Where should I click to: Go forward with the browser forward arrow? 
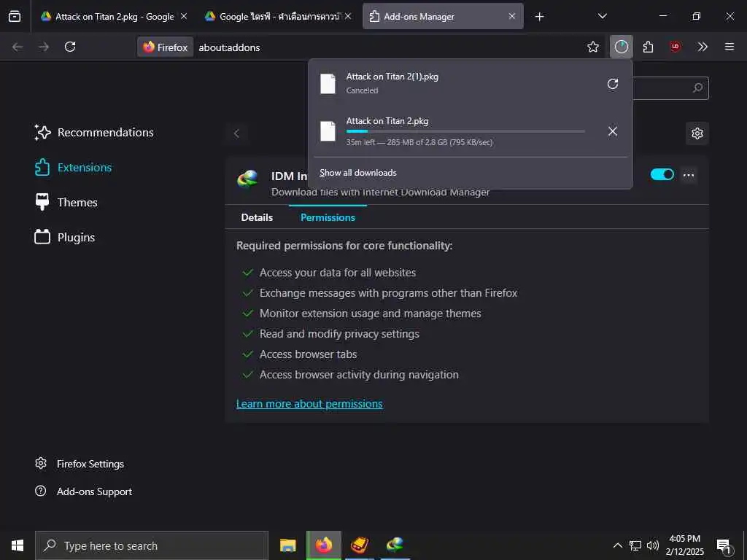[x=44, y=47]
